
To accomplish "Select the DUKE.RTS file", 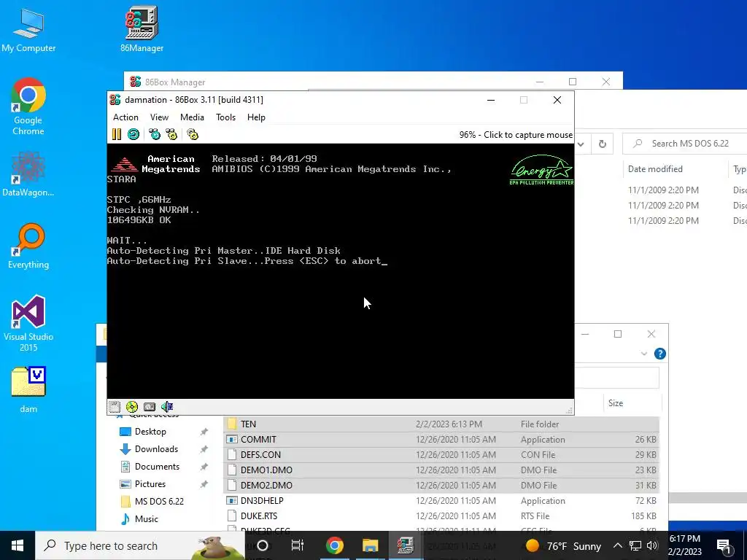I will (441, 516).
